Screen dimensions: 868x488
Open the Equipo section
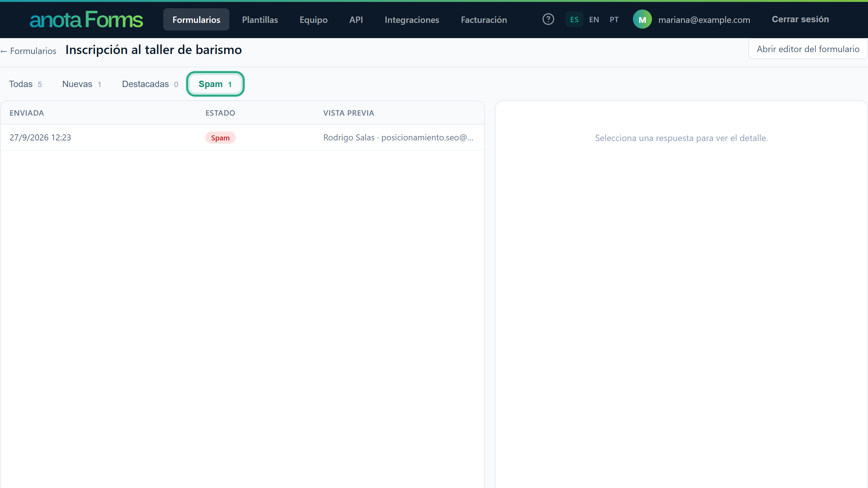pos(313,20)
